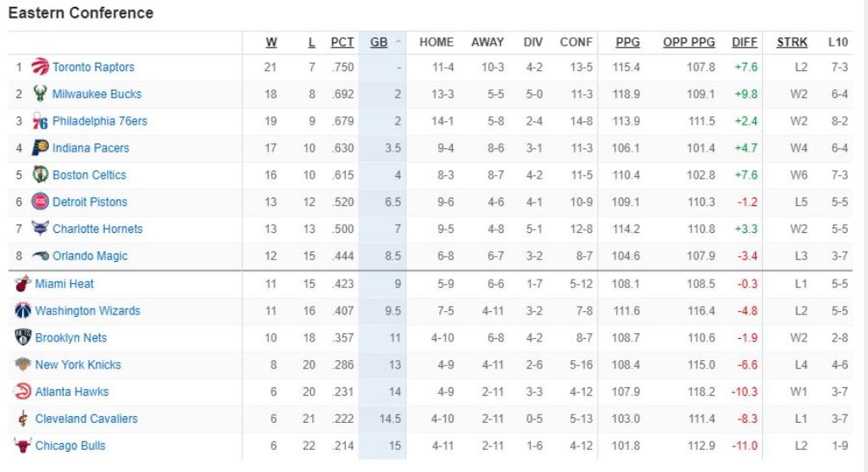Viewport: 868px width, 472px height.
Task: Open the Orlando Magic team link
Action: (x=90, y=256)
